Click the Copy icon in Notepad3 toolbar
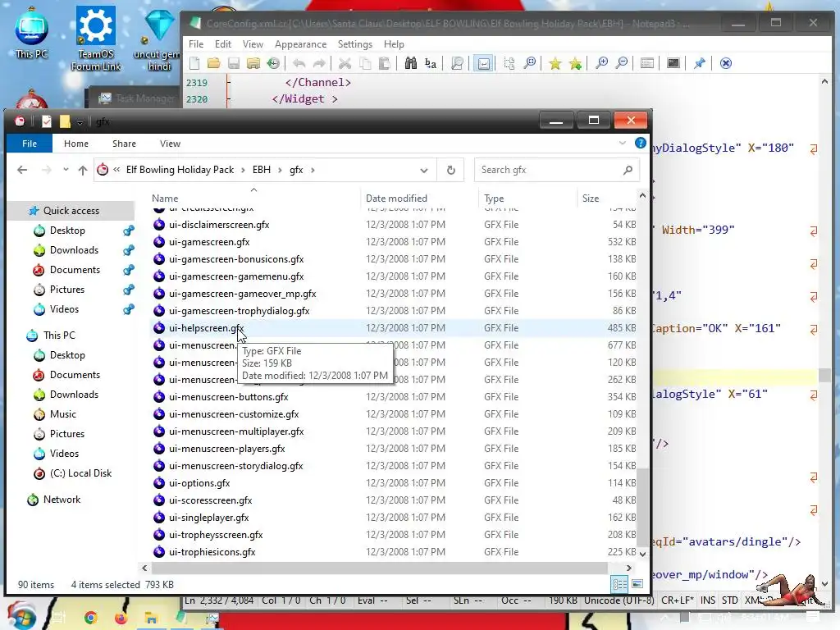 click(x=365, y=63)
